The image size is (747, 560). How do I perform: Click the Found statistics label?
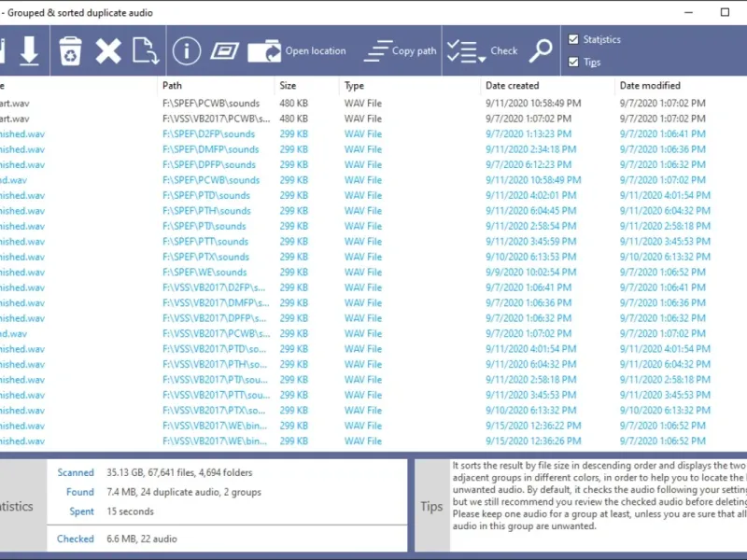[x=80, y=493]
